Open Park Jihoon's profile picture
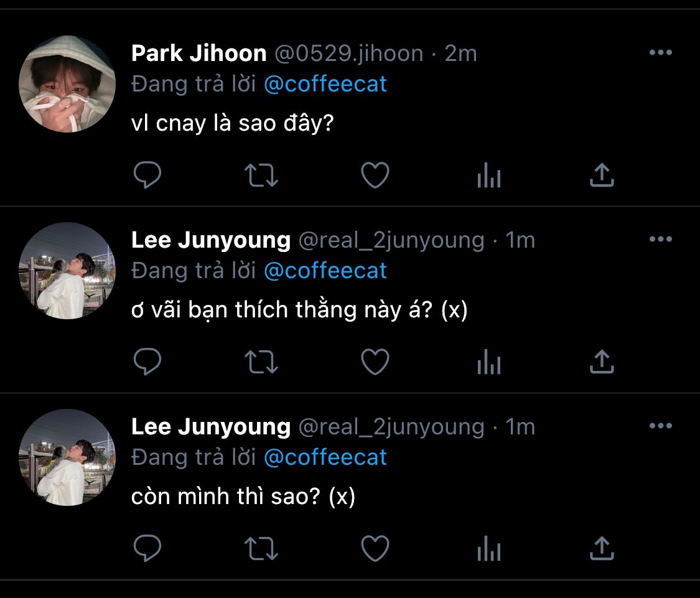The image size is (700, 598). coord(67,84)
